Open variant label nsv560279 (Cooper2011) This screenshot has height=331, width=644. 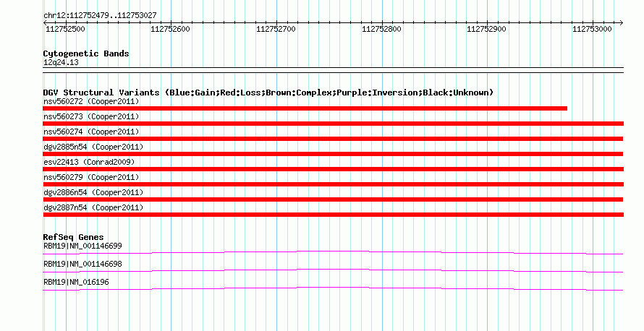pos(91,177)
